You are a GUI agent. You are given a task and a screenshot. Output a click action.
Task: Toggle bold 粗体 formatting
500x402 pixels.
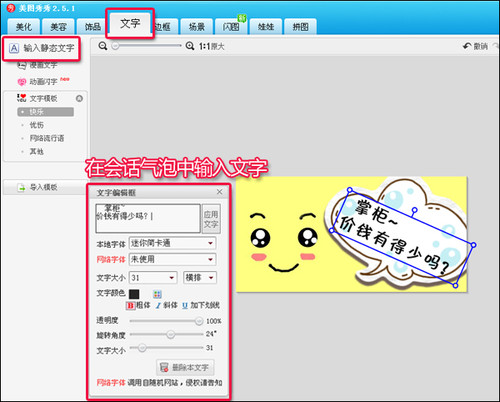click(138, 305)
